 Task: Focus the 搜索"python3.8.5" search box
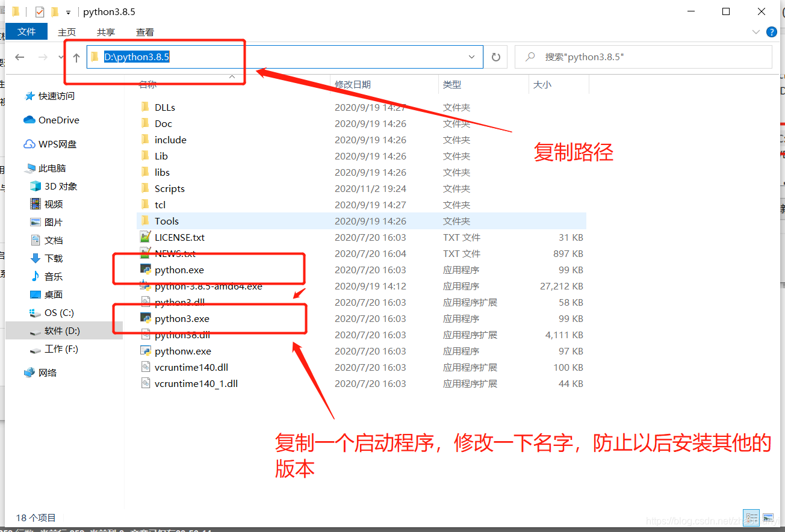[x=644, y=57]
